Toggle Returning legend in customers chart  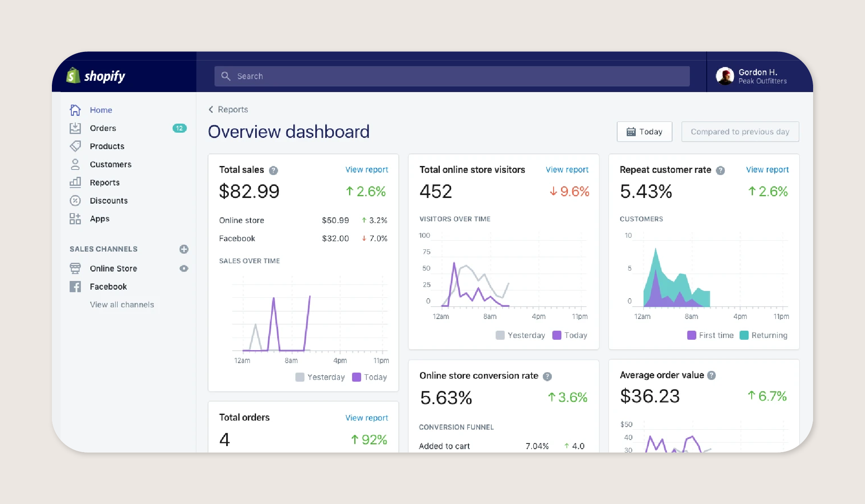764,335
